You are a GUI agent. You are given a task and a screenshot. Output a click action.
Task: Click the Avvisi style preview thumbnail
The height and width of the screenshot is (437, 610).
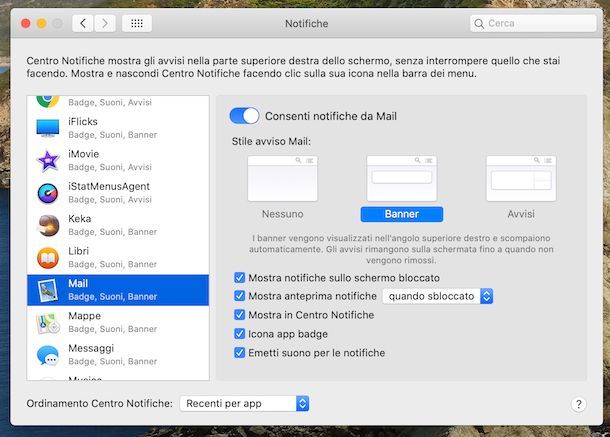521,179
